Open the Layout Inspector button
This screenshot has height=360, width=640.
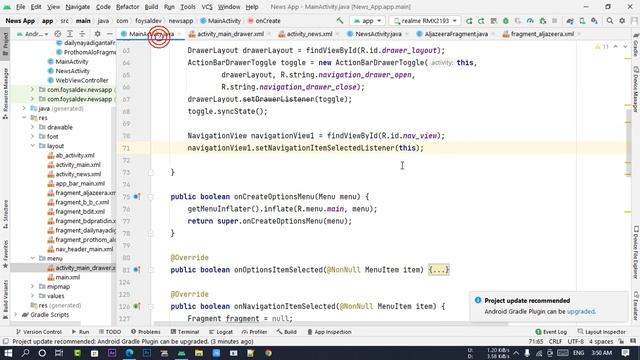tap(602, 332)
